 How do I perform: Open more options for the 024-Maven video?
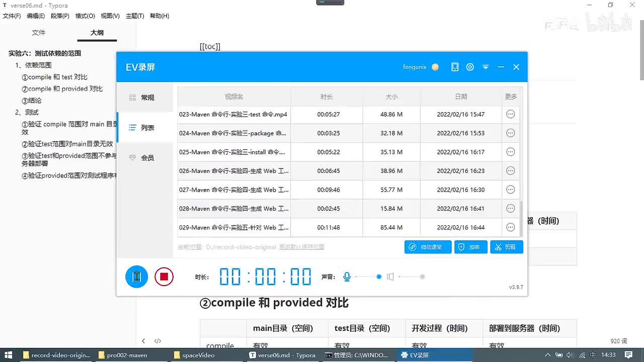click(510, 133)
